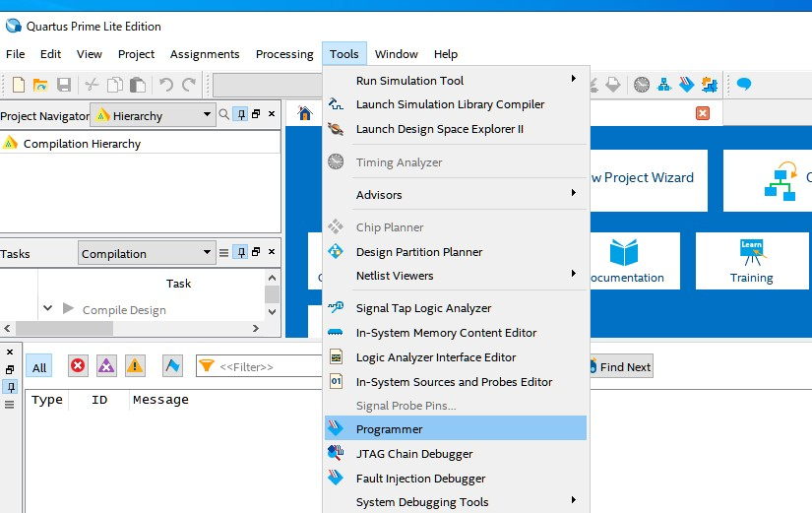Click the Project Navigator search magnifier icon
This screenshot has height=513, width=812.
(x=223, y=114)
